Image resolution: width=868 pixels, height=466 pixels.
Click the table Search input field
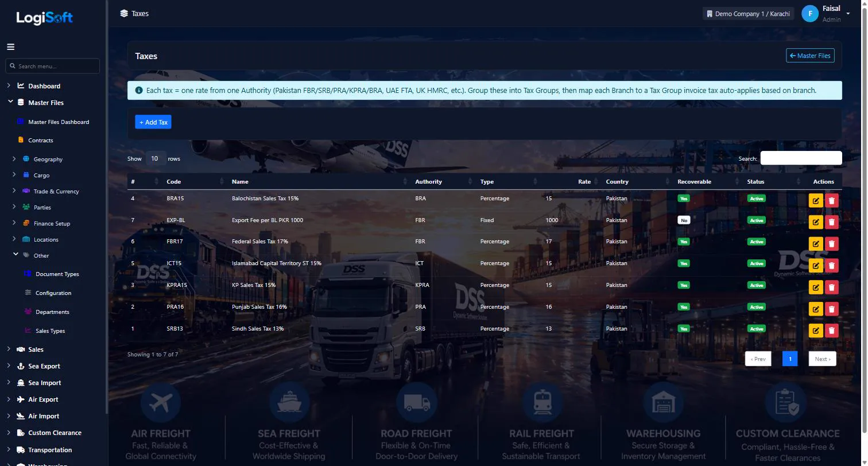click(x=801, y=158)
